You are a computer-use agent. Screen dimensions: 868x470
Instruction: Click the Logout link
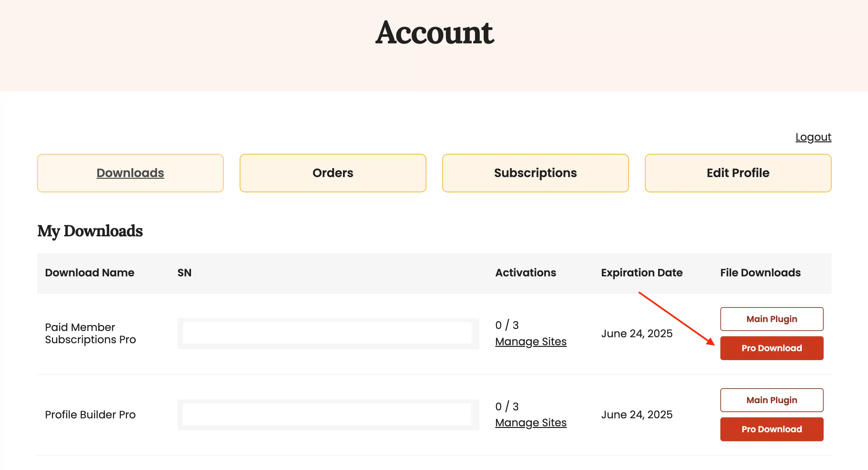tap(813, 137)
